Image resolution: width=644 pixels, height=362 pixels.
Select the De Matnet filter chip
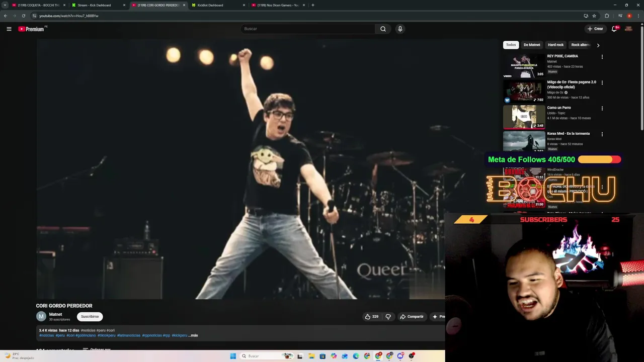(532, 45)
